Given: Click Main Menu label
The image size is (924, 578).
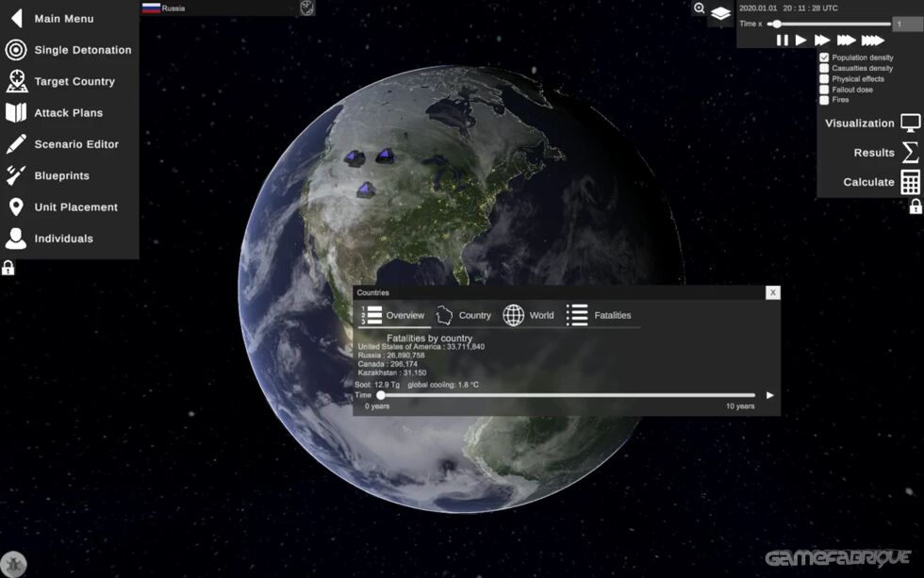Looking at the screenshot, I should click(64, 19).
